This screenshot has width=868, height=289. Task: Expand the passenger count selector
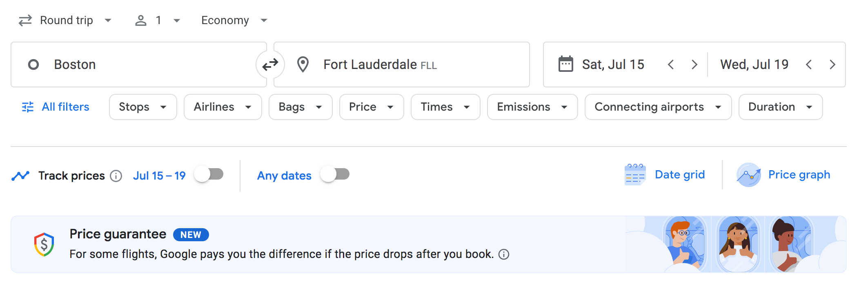[x=158, y=20]
